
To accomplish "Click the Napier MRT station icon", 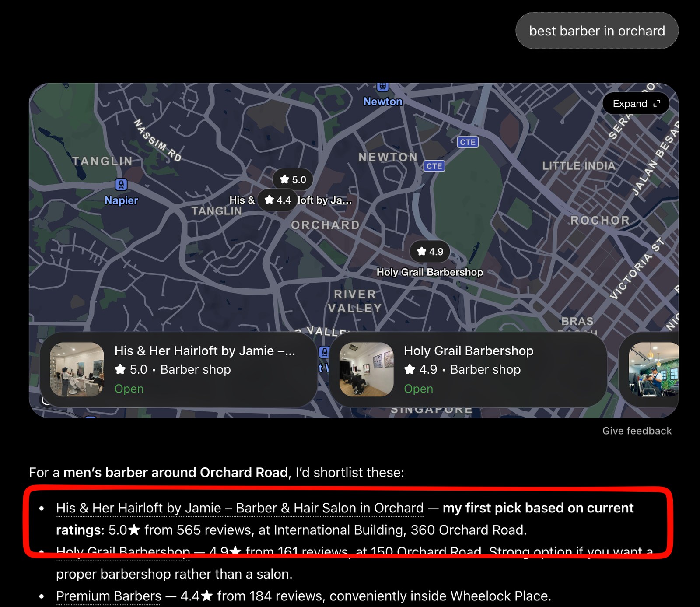I will tap(121, 185).
